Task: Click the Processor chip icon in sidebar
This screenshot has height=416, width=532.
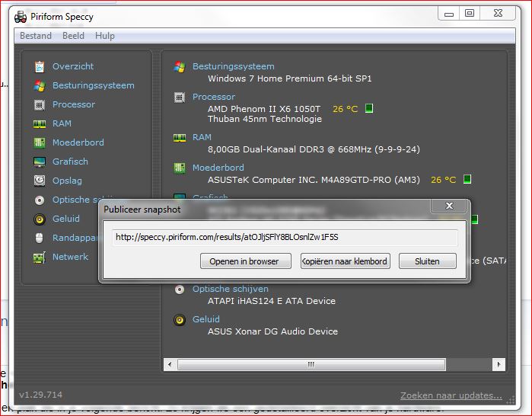Action: (40, 105)
